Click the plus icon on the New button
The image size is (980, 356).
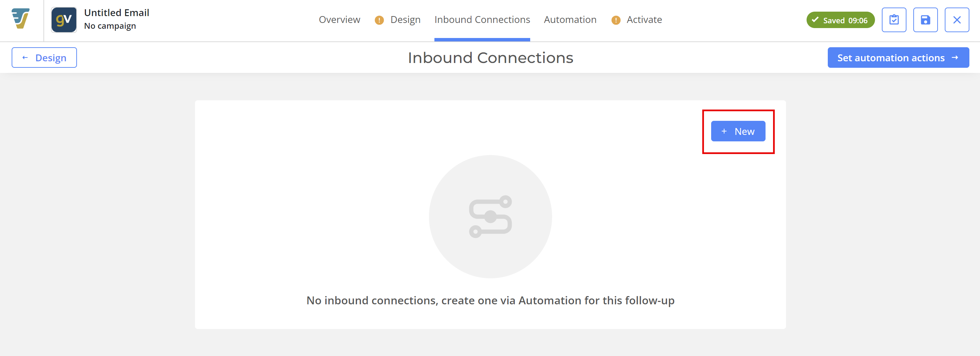724,131
